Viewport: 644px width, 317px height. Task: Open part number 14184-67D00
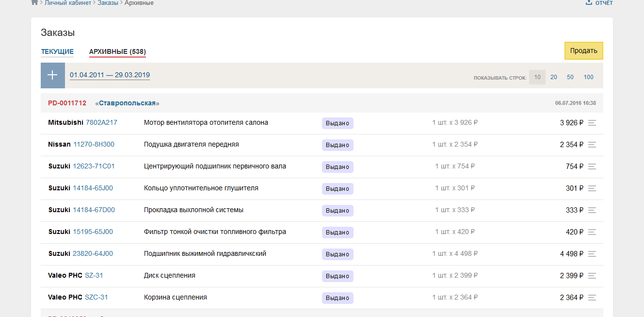pos(94,210)
